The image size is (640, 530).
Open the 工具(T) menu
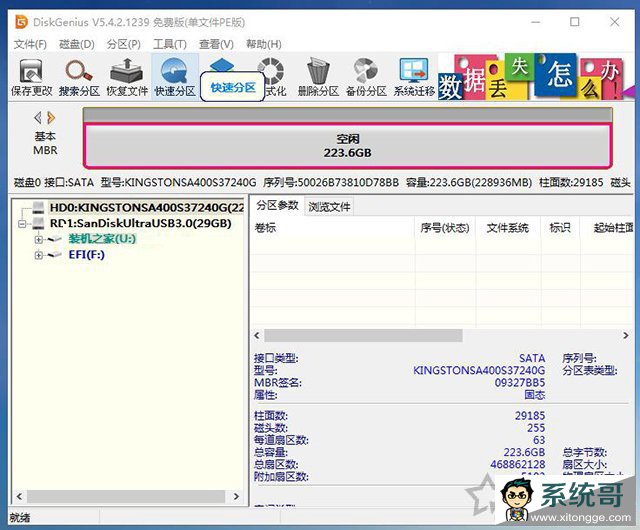pos(170,44)
